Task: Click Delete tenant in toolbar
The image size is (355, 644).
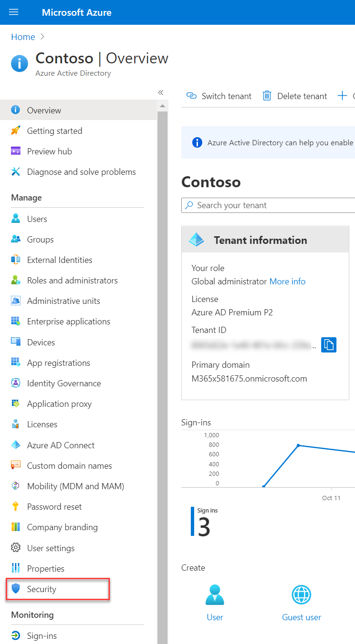Action: (x=295, y=96)
